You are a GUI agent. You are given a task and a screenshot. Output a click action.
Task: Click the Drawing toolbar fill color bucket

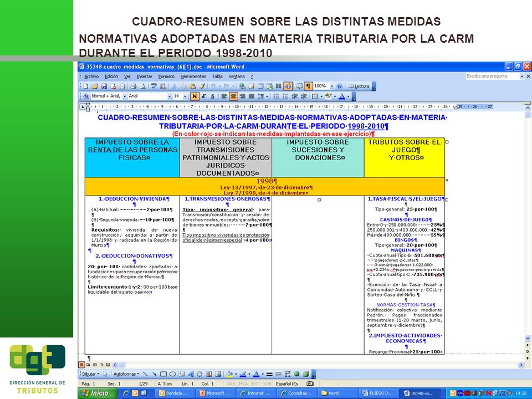click(229, 374)
